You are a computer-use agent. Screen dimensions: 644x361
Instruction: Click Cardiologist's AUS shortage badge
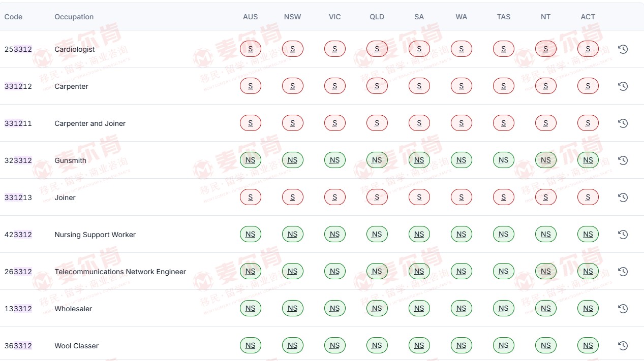click(250, 49)
